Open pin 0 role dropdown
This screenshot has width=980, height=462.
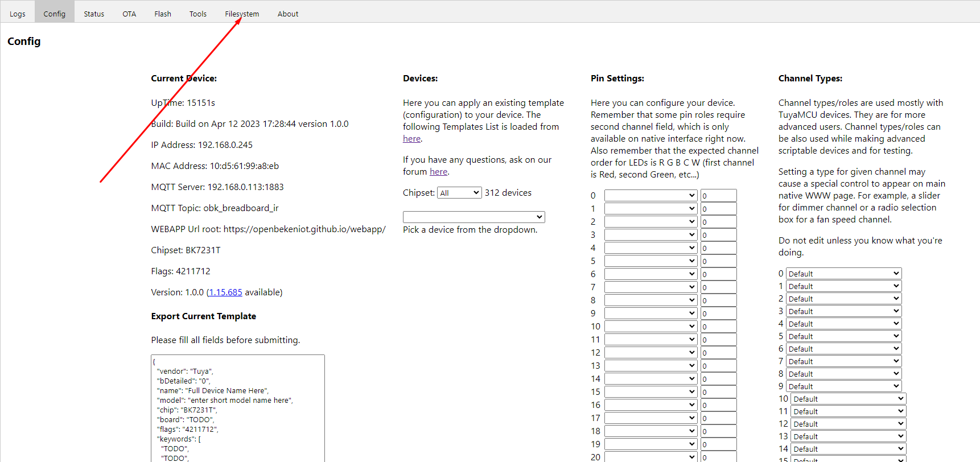click(650, 196)
